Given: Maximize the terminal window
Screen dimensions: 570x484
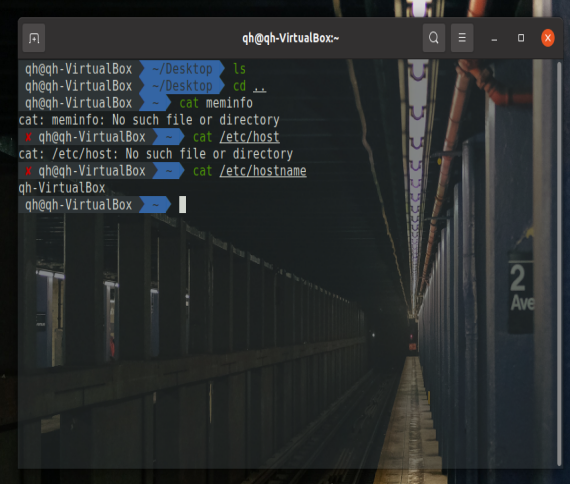Looking at the screenshot, I should point(521,38).
